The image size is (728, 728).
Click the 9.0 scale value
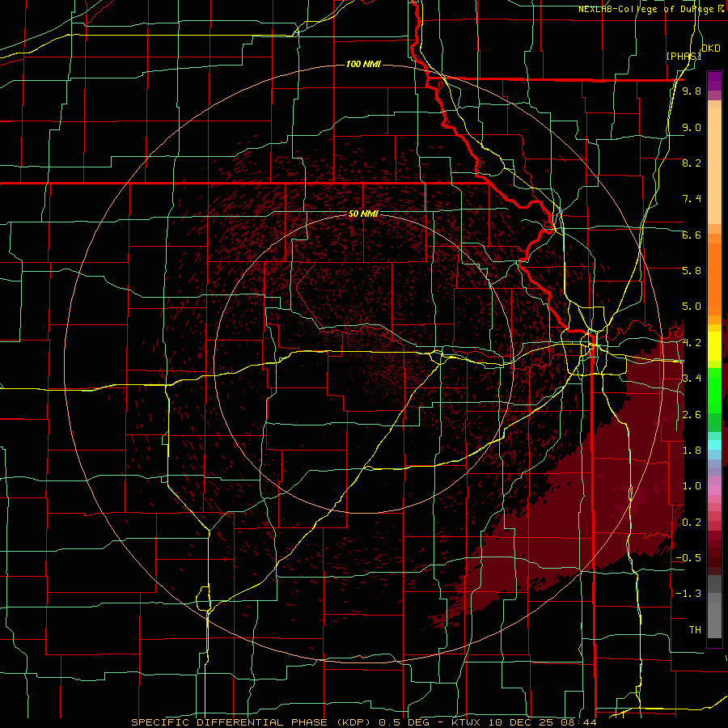[x=692, y=127]
